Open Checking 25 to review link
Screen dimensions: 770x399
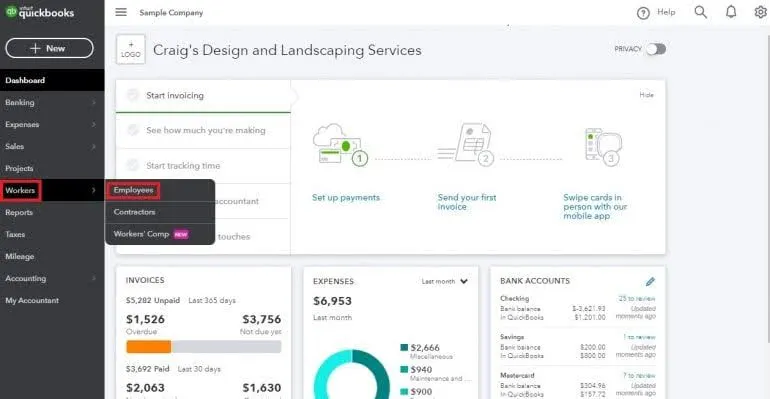(637, 298)
